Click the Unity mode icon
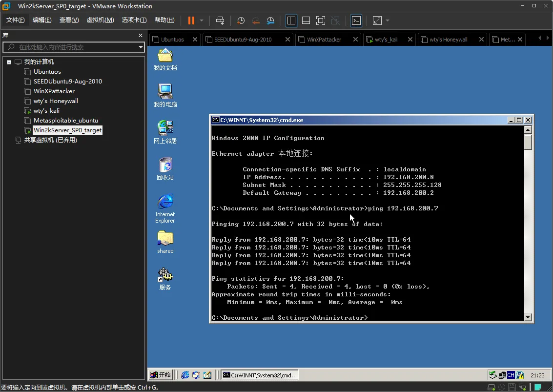Screen dimensions: 553x392 pyautogui.click(x=335, y=21)
